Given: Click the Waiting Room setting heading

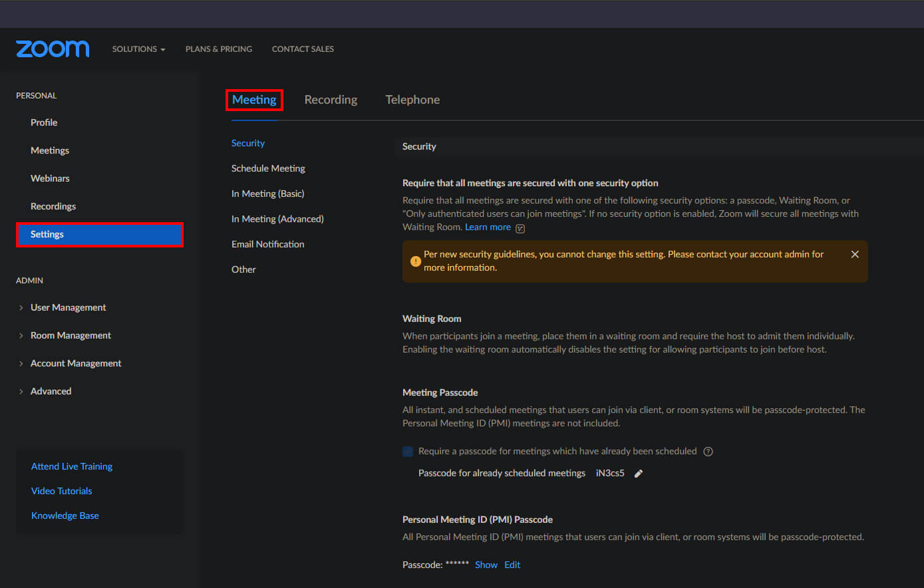Looking at the screenshot, I should click(x=432, y=319).
